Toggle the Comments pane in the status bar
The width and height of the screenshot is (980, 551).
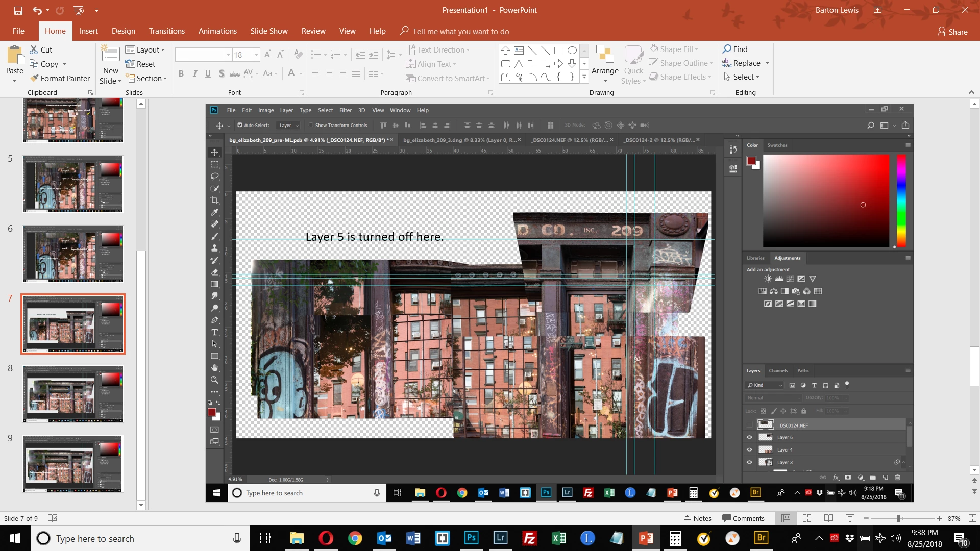point(743,518)
